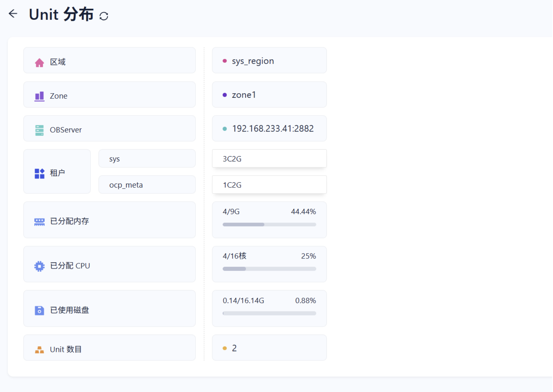553x392 pixels.
Task: Click the 1C2G unit spec box
Action: pos(269,185)
